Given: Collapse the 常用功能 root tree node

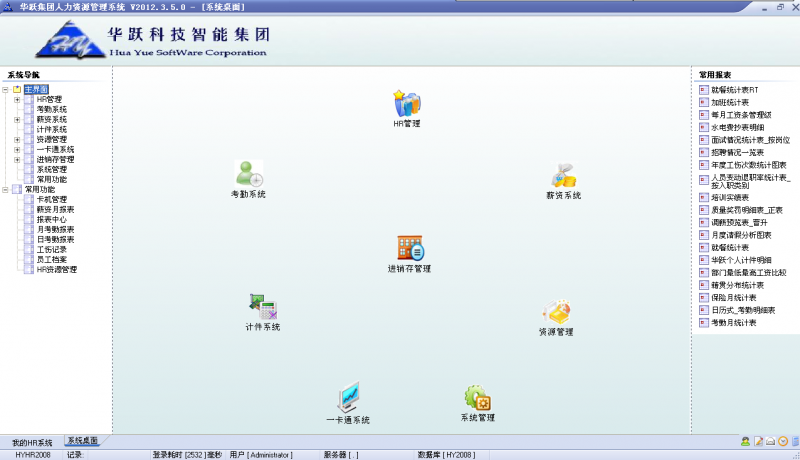Looking at the screenshot, I should pyautogui.click(x=6, y=189).
